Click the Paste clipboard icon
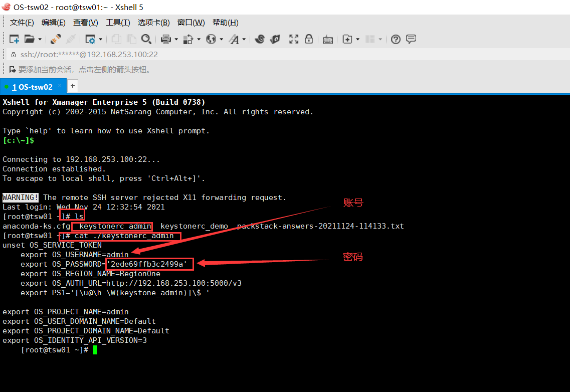 [131, 39]
